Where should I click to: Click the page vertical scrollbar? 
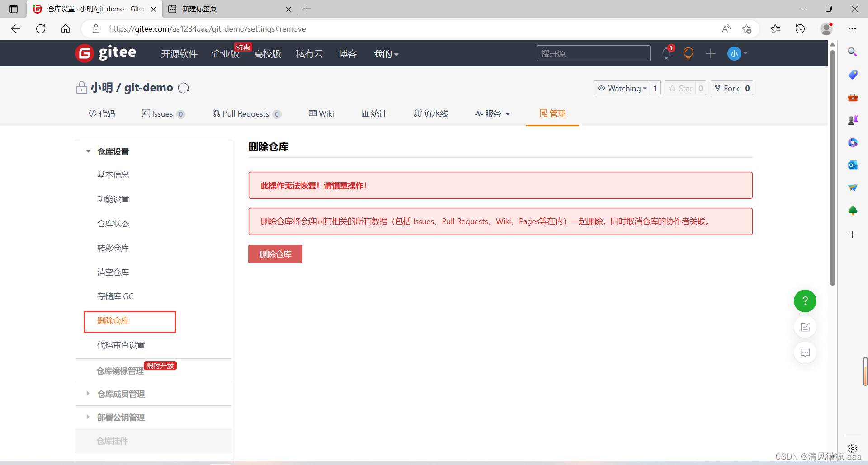[x=832, y=167]
